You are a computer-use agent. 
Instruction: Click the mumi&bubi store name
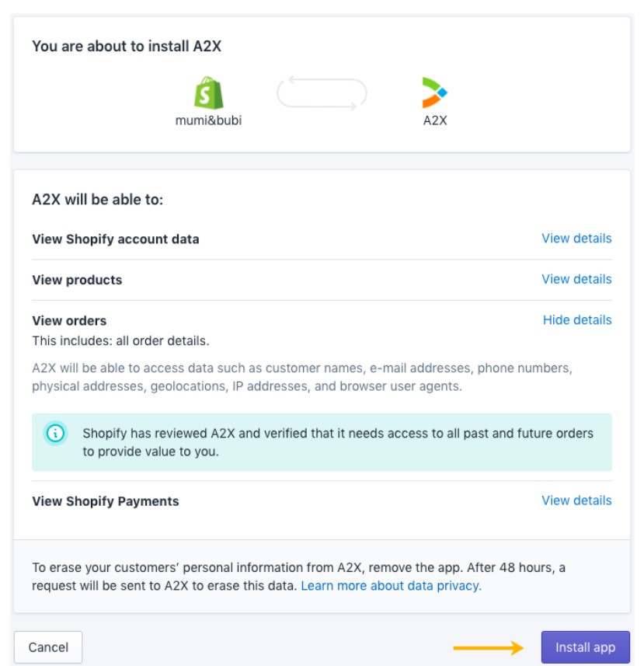coord(208,120)
